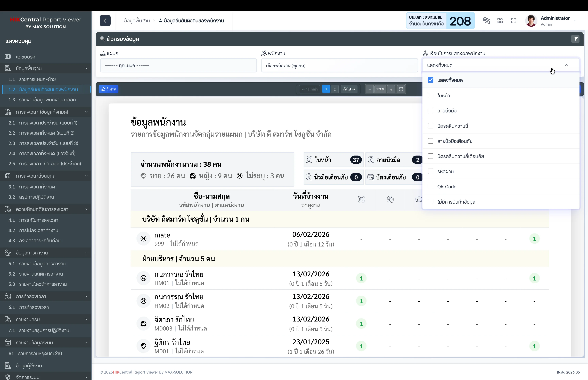
Task: Open 1.3 รายงานข้อมูลพนักงานลาออก menu item
Action: point(47,100)
